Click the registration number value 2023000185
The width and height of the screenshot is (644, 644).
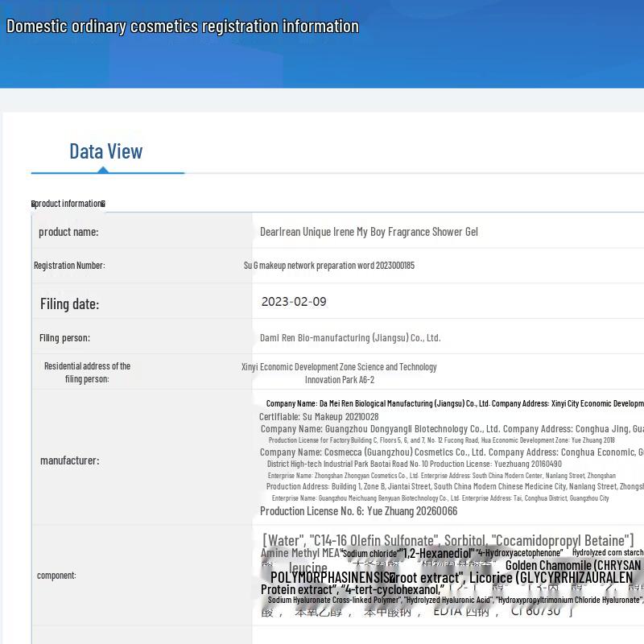(329, 266)
